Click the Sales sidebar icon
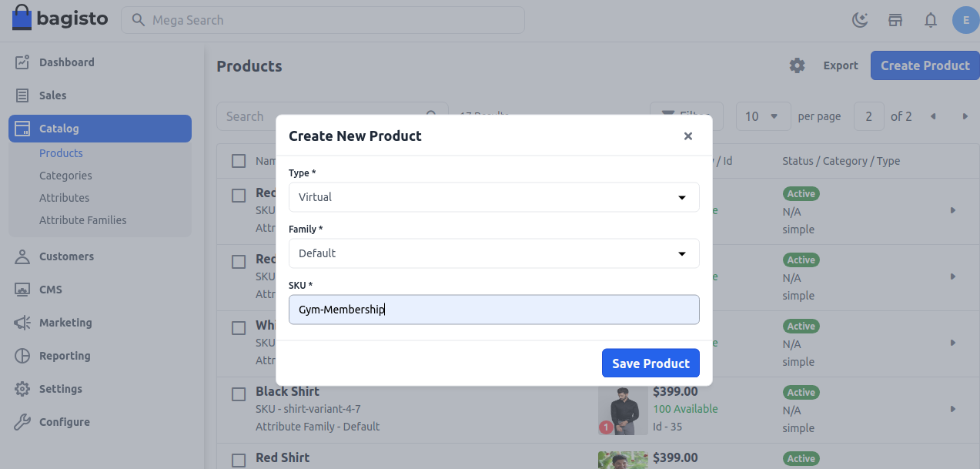Image resolution: width=980 pixels, height=469 pixels. (22, 95)
